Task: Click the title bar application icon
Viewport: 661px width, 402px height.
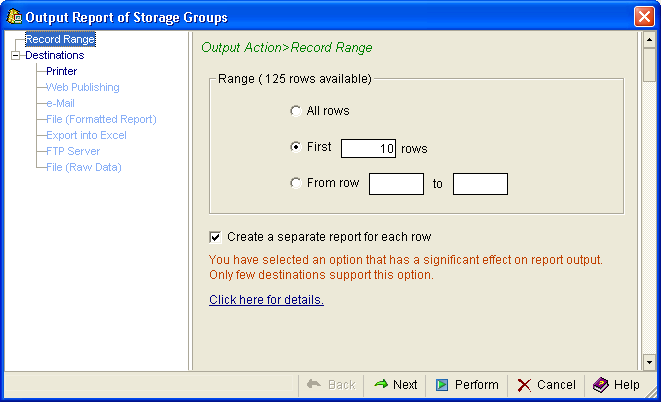Action: (x=14, y=17)
